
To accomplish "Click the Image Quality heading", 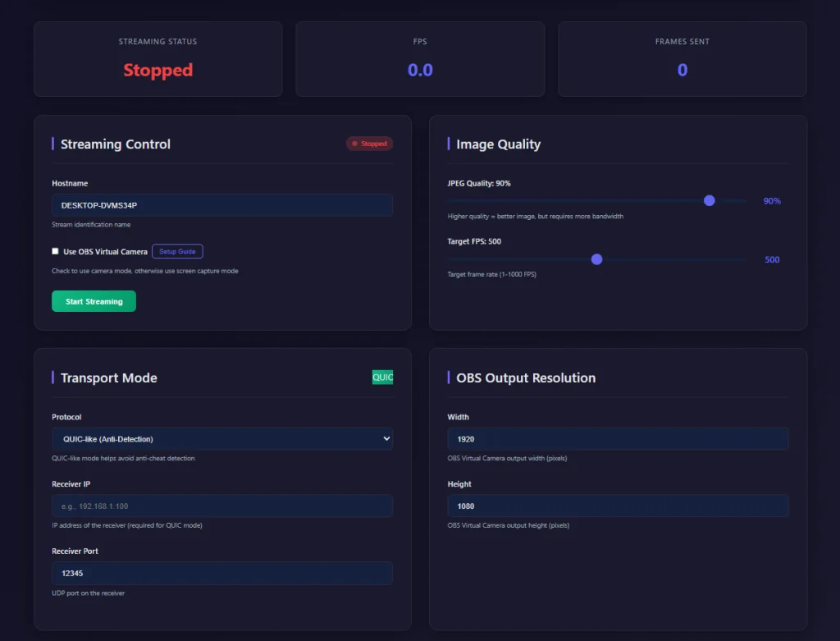I will [498, 144].
